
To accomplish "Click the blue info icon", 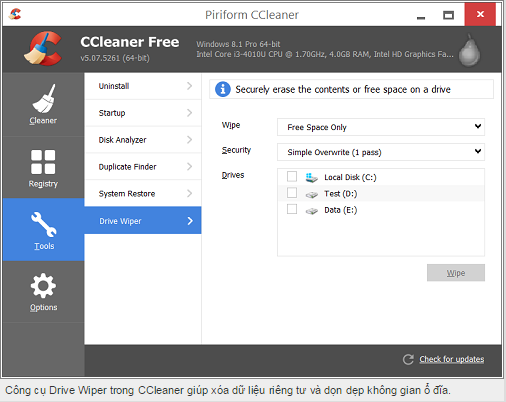I will pyautogui.click(x=223, y=89).
